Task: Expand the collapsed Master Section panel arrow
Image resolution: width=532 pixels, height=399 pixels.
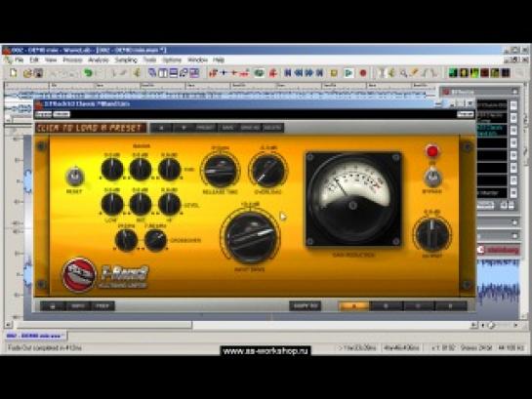Action: [x=514, y=222]
